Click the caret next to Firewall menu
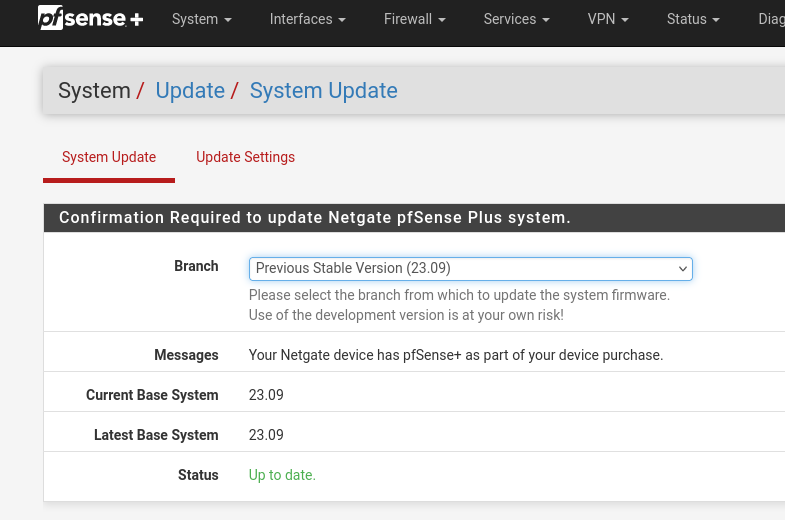785x520 pixels. 442,20
